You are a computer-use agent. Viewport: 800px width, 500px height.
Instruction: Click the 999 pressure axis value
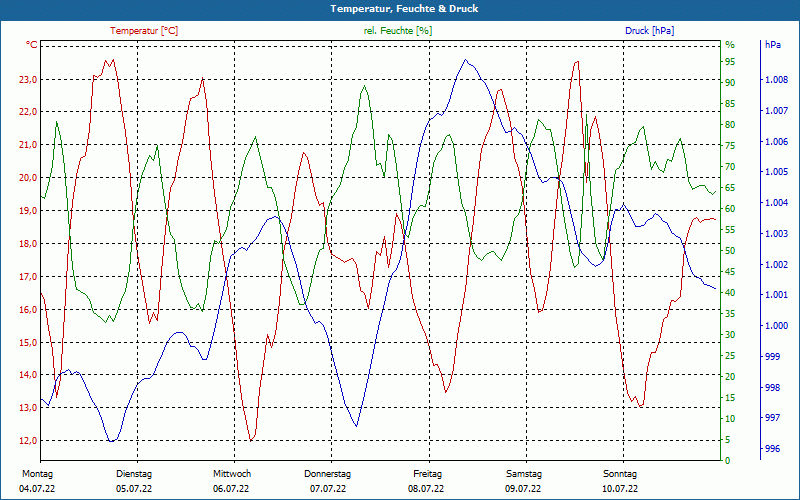pos(772,356)
